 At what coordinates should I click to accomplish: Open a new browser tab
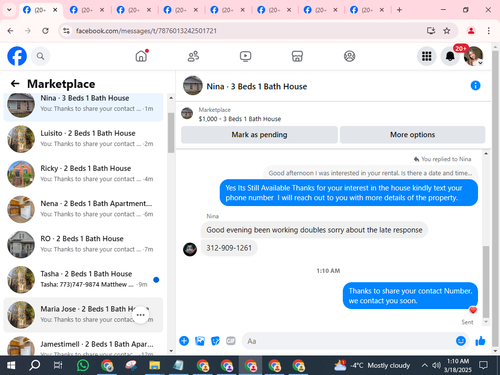click(399, 10)
